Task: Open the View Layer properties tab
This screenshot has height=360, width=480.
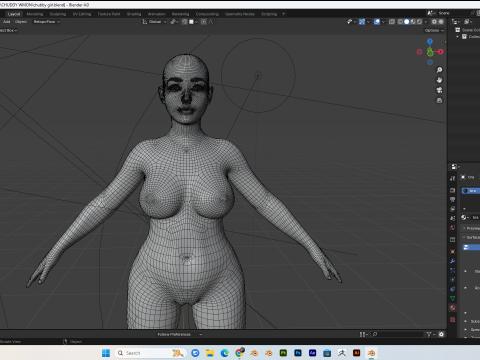Action: [x=452, y=209]
